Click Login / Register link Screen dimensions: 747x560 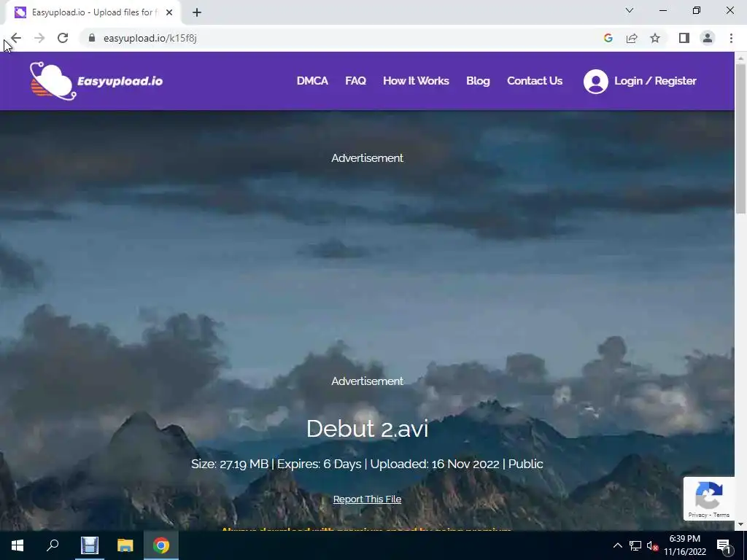pos(655,81)
